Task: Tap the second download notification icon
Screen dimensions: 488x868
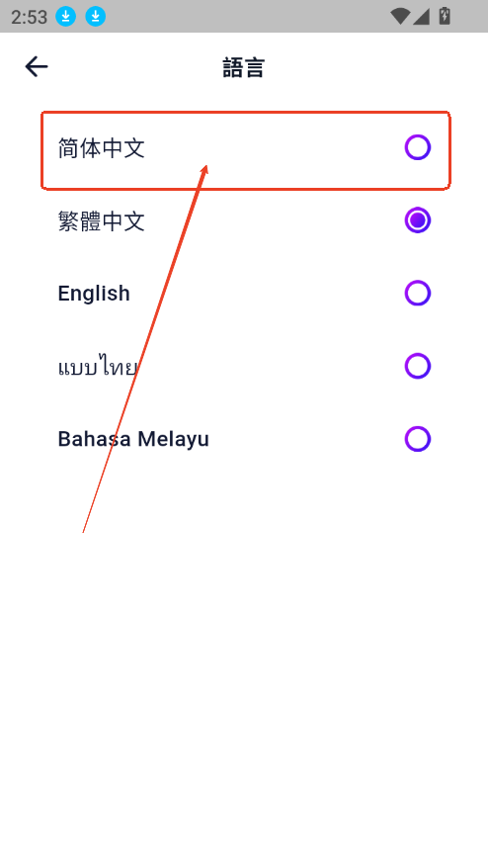Action: click(x=96, y=17)
